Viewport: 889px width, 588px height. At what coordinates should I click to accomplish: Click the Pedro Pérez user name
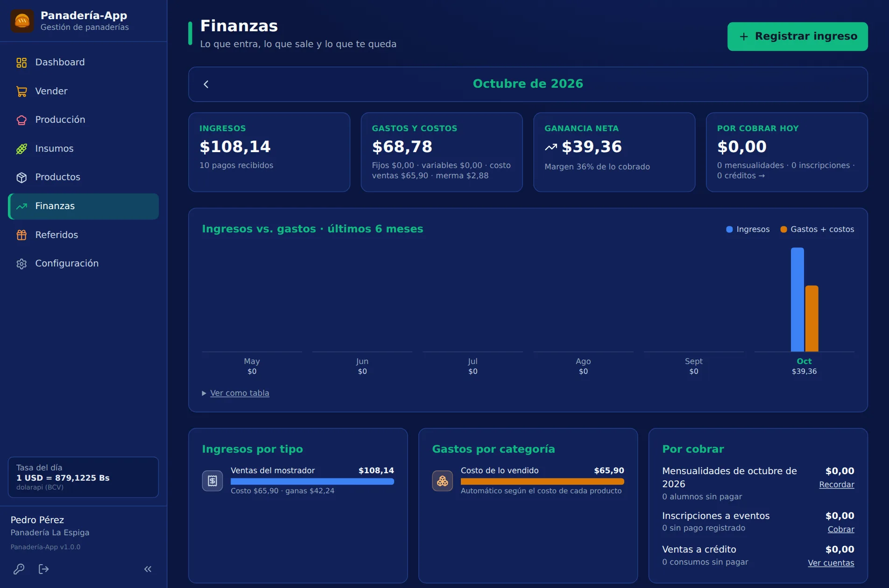37,520
